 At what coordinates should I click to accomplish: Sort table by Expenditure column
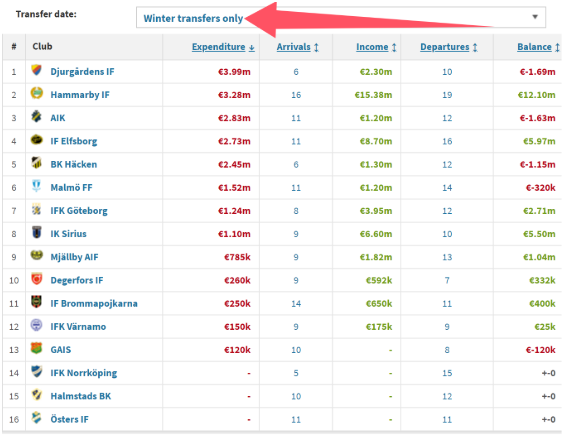tap(223, 47)
